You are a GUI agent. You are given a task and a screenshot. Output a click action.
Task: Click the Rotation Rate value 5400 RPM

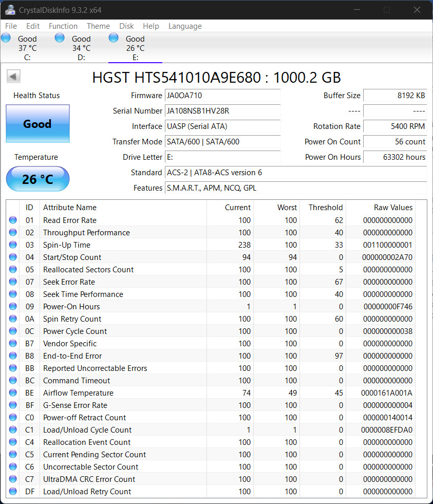point(395,126)
